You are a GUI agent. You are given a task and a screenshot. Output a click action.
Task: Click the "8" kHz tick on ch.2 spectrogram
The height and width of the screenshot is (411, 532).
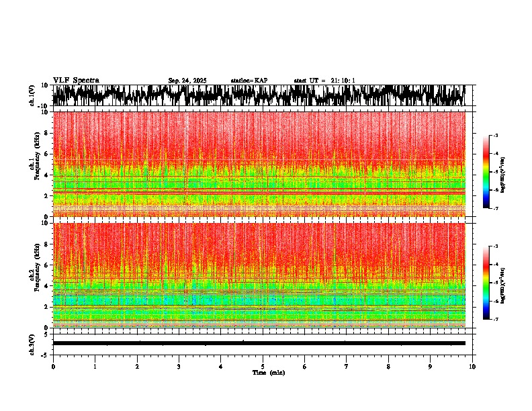click(46, 244)
